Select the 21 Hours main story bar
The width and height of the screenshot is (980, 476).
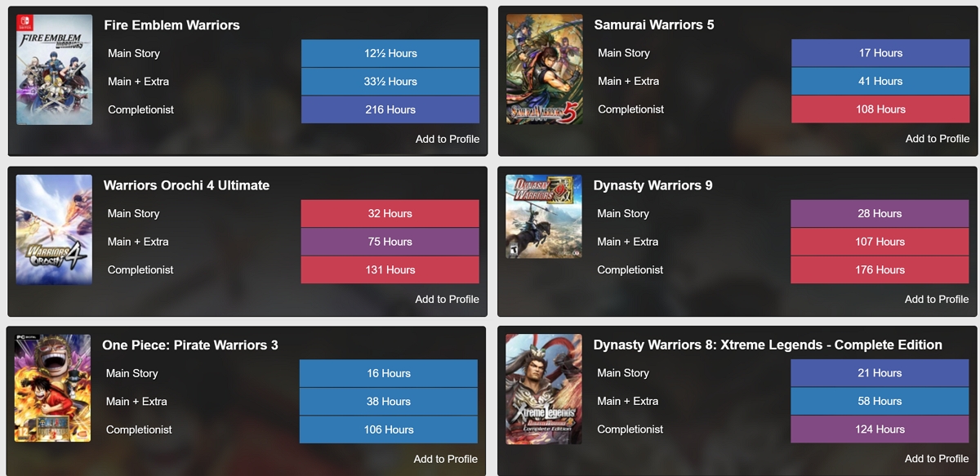880,373
